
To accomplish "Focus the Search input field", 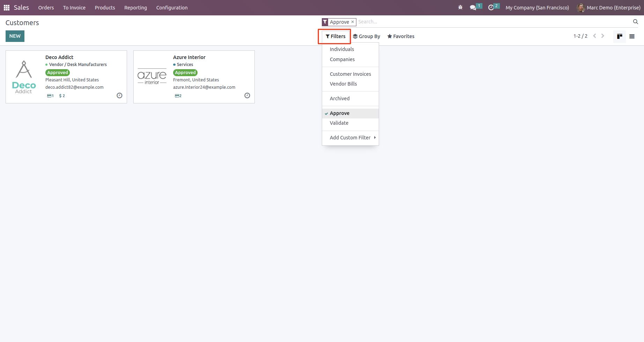I will tap(494, 22).
